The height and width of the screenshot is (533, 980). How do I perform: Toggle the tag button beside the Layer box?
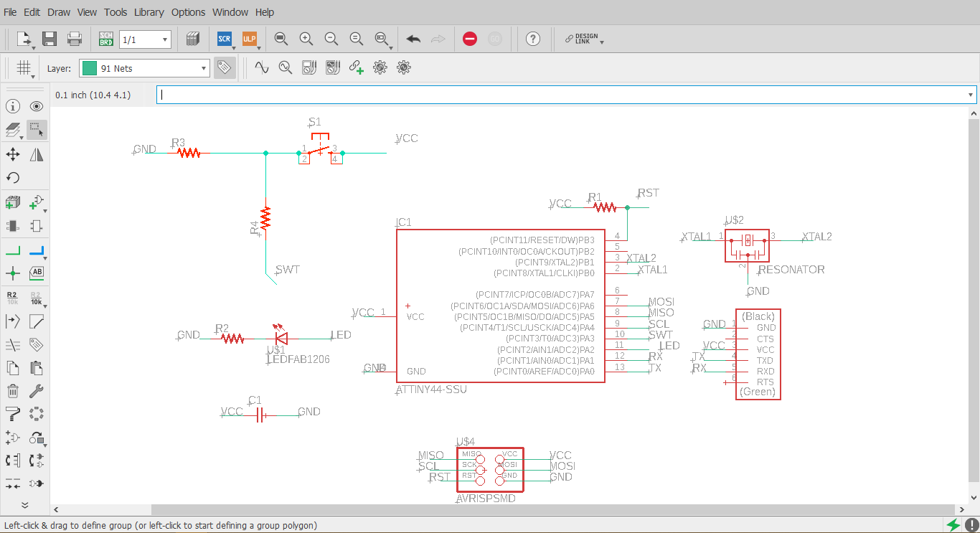(224, 68)
